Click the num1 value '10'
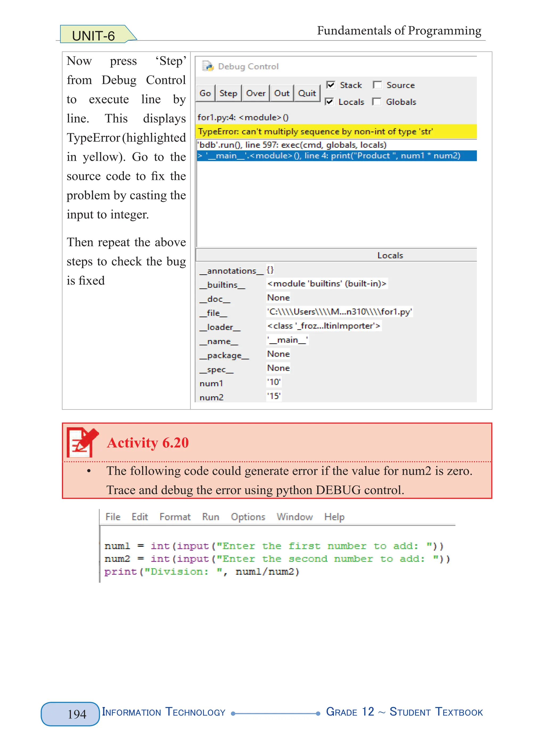 (x=274, y=382)
